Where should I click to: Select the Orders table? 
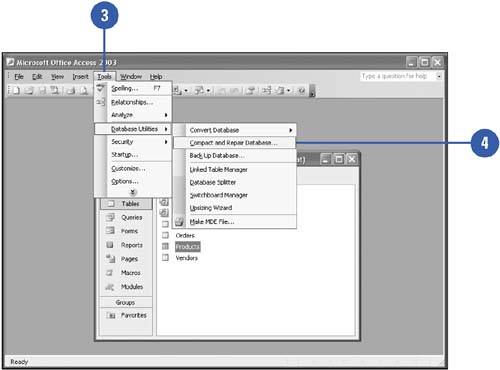point(185,235)
